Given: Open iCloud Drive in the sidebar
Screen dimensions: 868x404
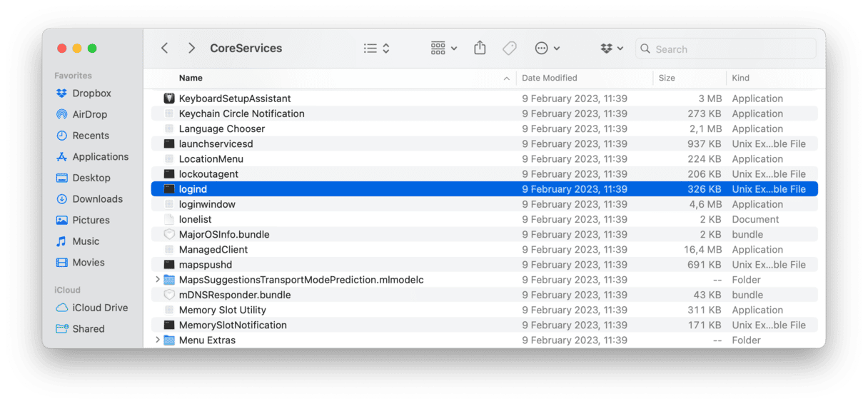Looking at the screenshot, I should (92, 308).
